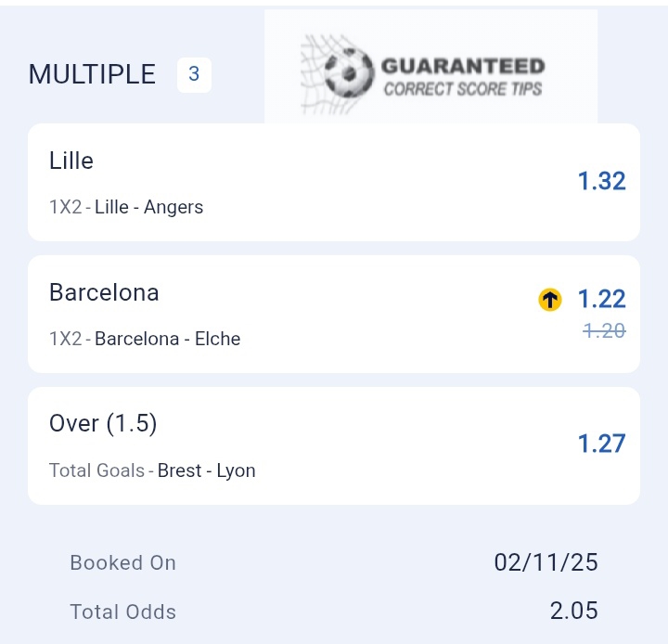
Task: Open the Lille - Angers match details
Action: (x=148, y=207)
